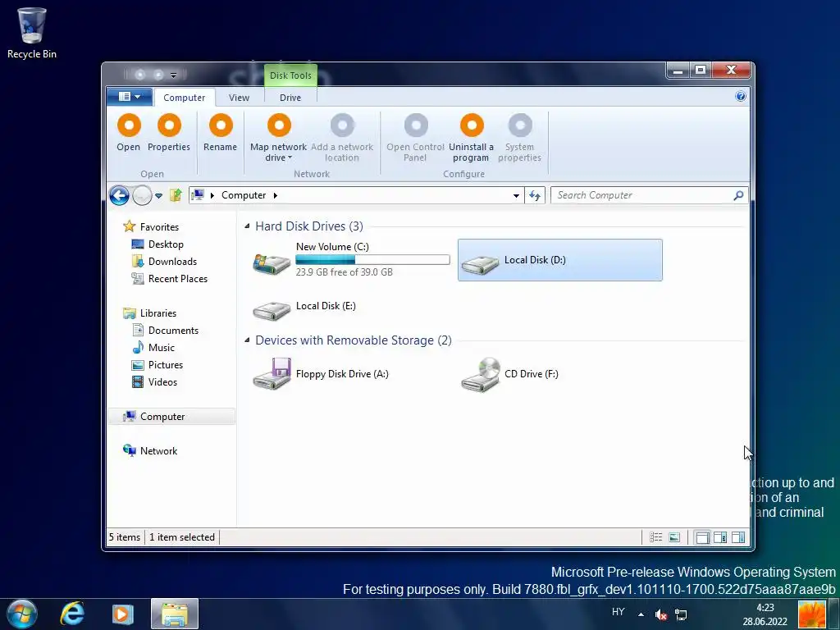Screen dimensions: 840x630
Task: Open the Videos library
Action: click(162, 382)
